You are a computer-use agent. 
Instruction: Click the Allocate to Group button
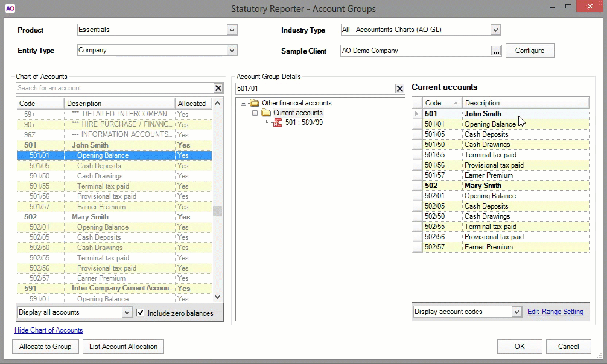tap(45, 347)
